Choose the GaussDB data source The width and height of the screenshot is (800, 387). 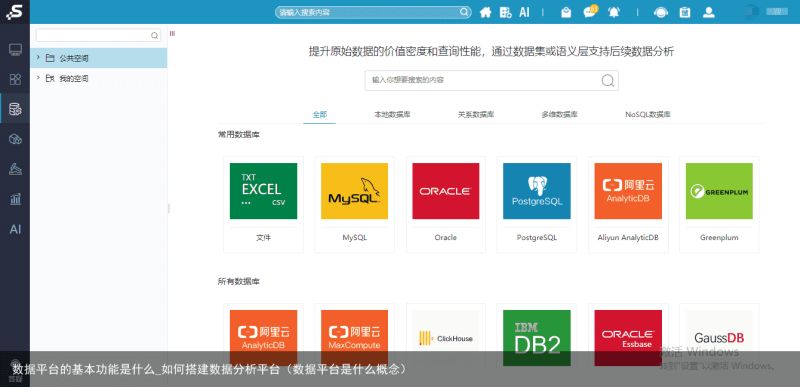pos(719,338)
